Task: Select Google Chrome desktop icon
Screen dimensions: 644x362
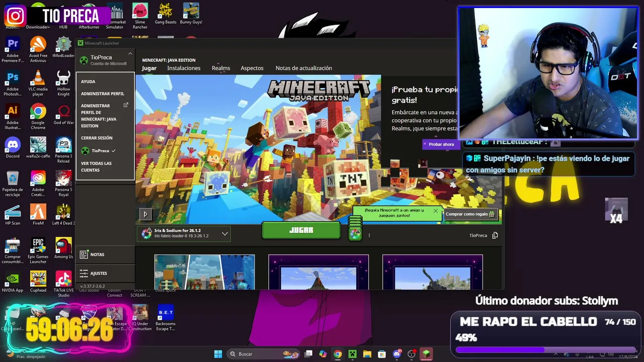Action: click(38, 117)
